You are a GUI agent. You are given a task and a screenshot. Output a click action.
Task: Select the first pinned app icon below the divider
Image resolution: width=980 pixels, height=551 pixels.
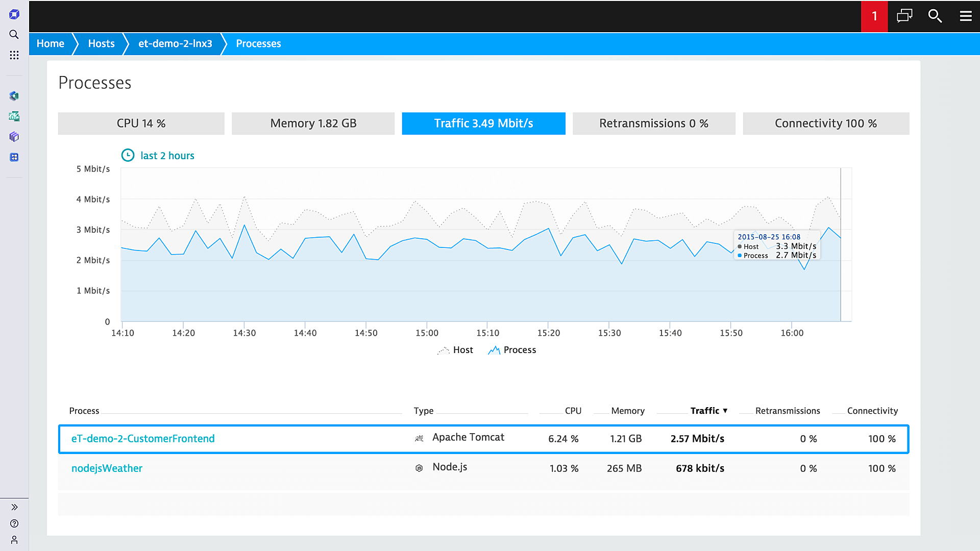click(14, 96)
